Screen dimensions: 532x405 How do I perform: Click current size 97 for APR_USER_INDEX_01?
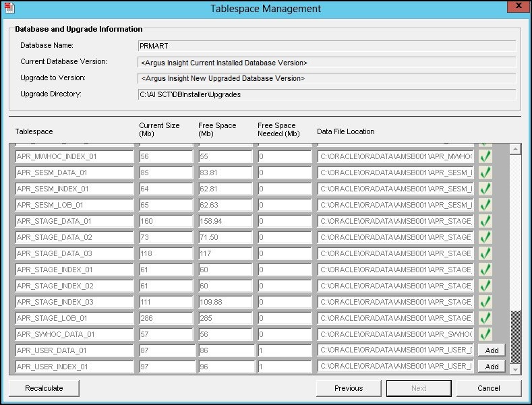(167, 367)
